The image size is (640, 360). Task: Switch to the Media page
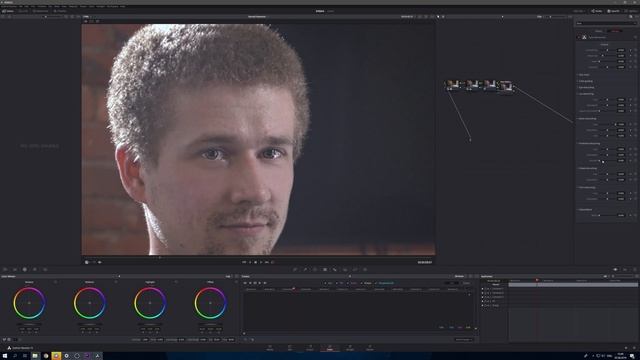(270, 348)
